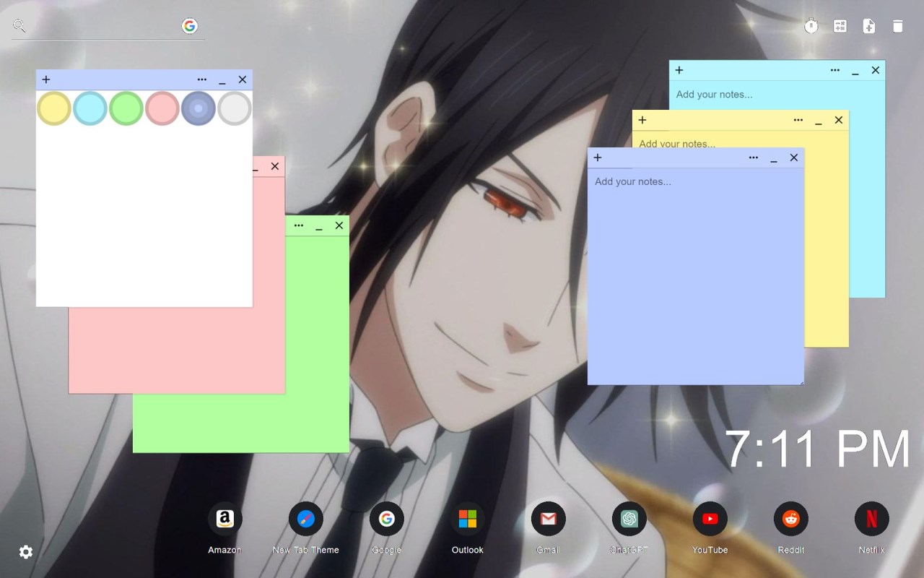Pick the white color circle
Viewport: 924px width, 578px height.
tap(235, 108)
